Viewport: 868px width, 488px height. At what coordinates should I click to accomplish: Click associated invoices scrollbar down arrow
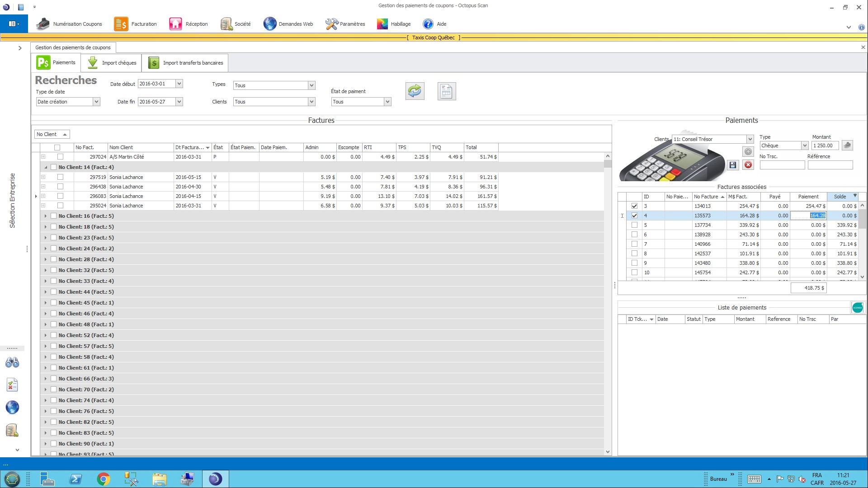coord(862,277)
